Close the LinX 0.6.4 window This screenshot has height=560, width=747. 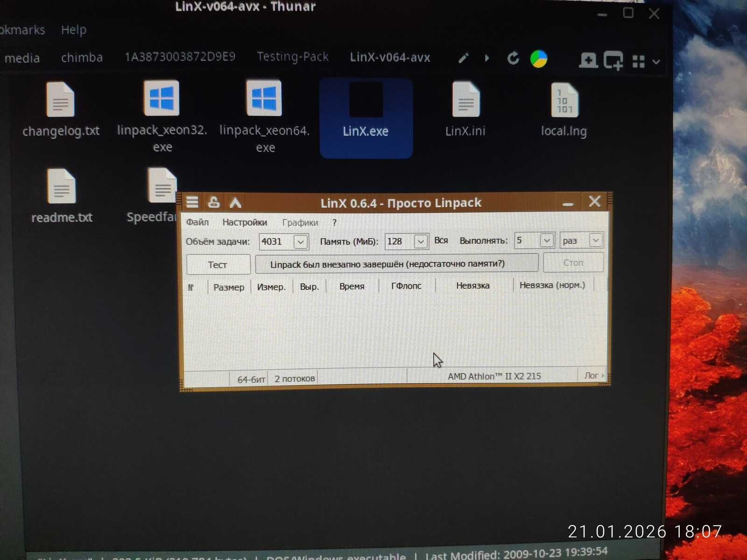click(595, 201)
